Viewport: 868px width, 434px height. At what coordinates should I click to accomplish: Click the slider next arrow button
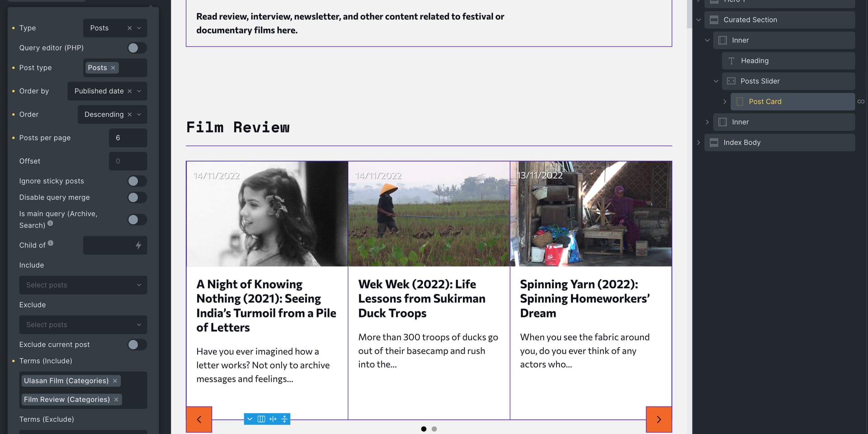(659, 420)
